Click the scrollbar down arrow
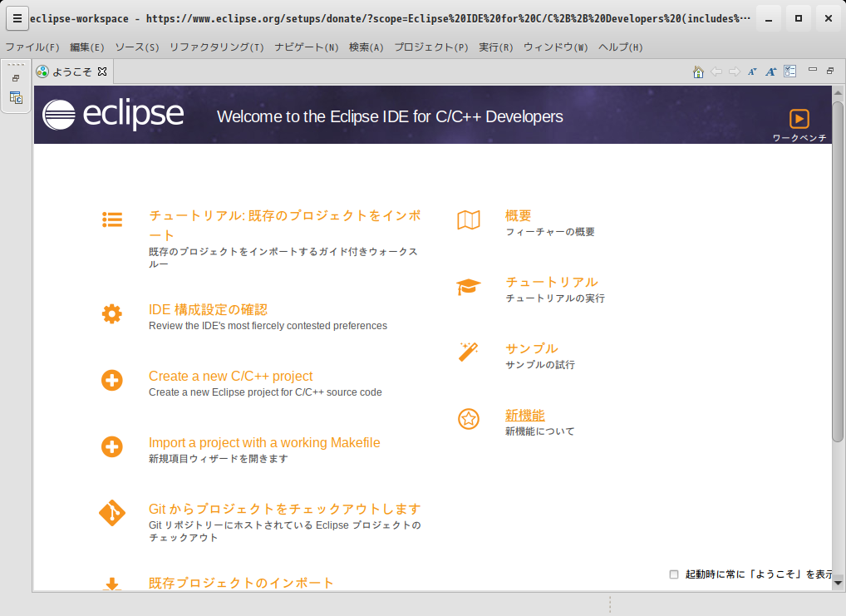 point(838,583)
